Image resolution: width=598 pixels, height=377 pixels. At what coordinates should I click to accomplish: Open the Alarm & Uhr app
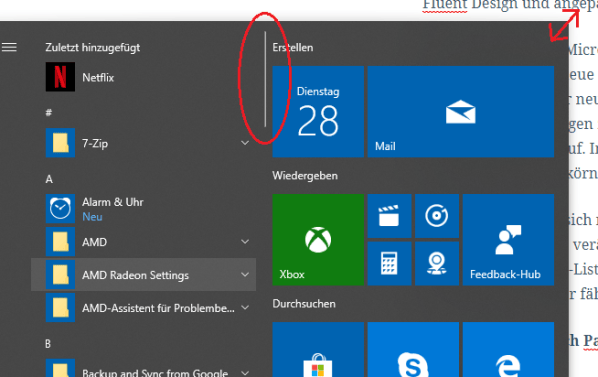[143, 209]
